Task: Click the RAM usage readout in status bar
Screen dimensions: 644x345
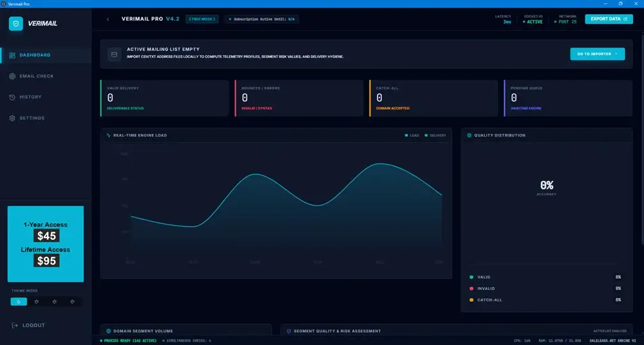Action: point(560,340)
